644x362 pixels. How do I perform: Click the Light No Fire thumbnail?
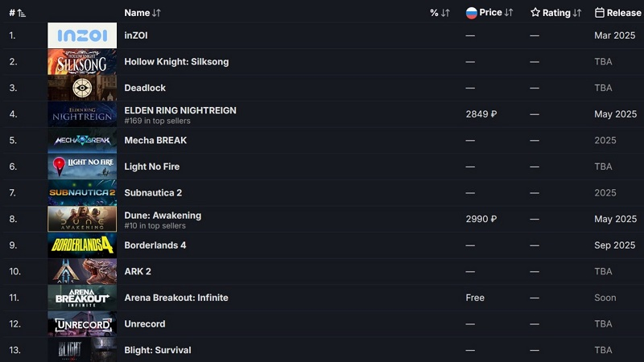(x=81, y=167)
